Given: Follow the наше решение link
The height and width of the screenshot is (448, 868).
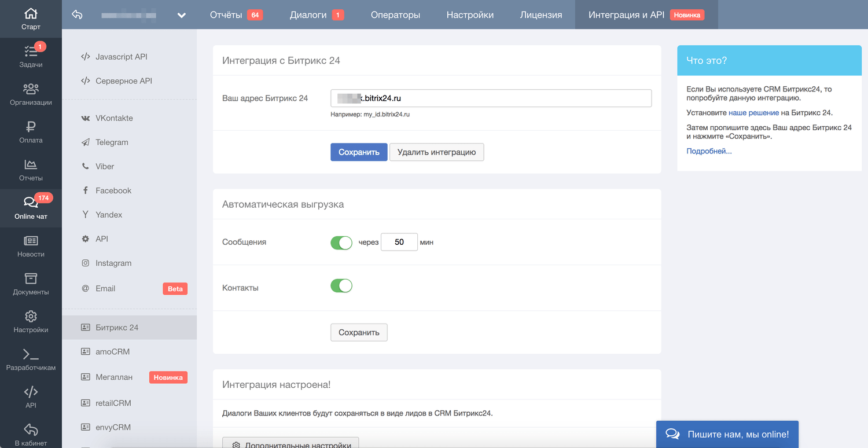Looking at the screenshot, I should click(x=753, y=113).
